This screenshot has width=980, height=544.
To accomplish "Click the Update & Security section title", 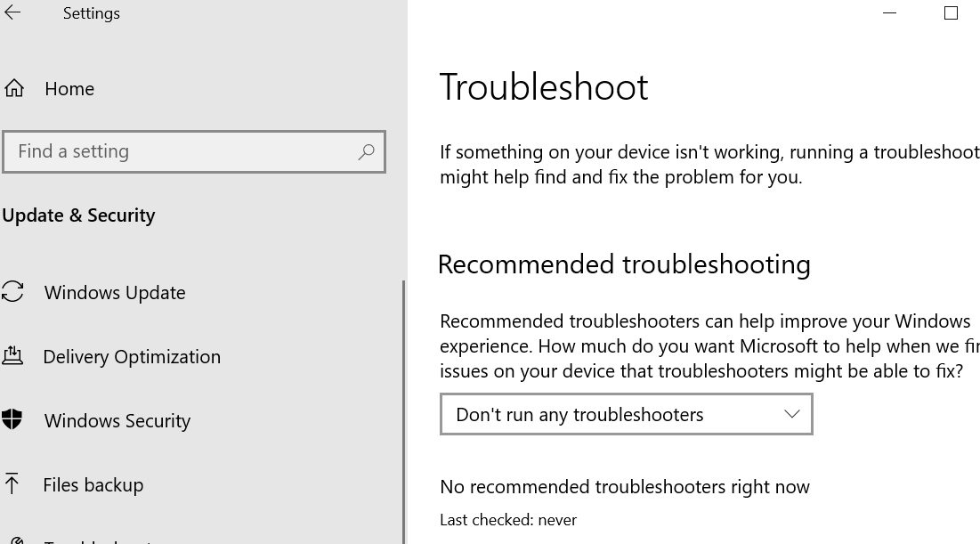I will pos(78,215).
